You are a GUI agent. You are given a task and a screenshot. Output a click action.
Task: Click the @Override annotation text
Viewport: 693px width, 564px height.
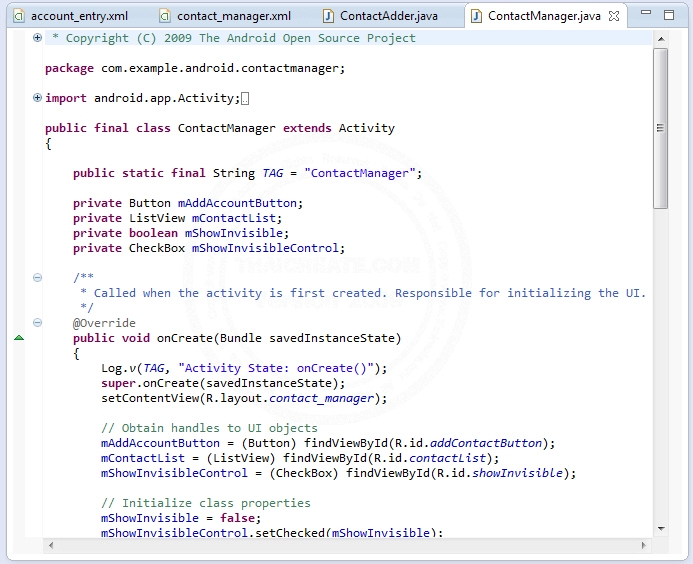tap(104, 323)
